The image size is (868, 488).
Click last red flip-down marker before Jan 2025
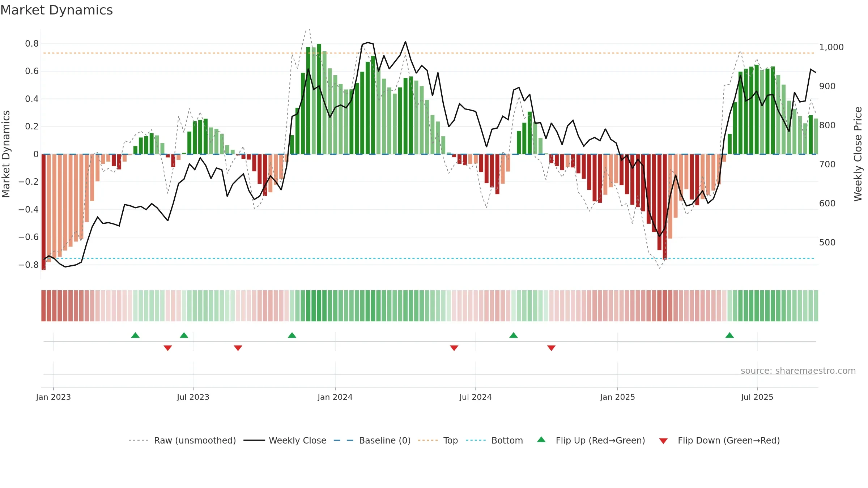551,348
